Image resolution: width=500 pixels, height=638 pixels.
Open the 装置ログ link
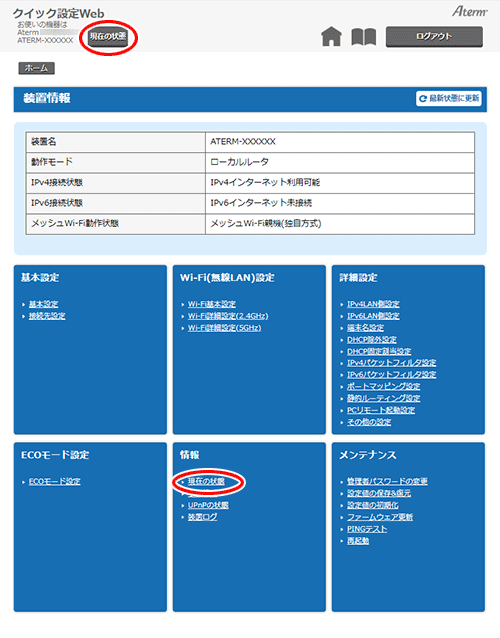[203, 517]
